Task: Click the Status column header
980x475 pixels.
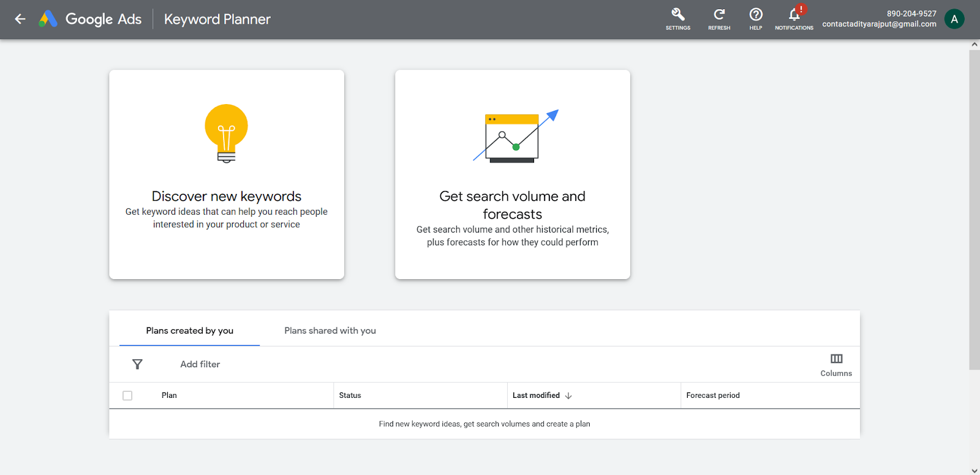Action: pos(350,395)
